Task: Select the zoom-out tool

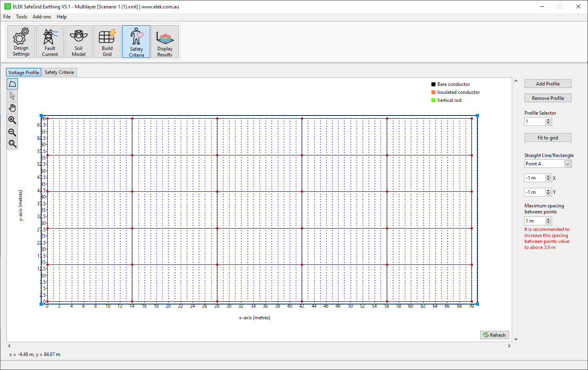Action: [12, 131]
